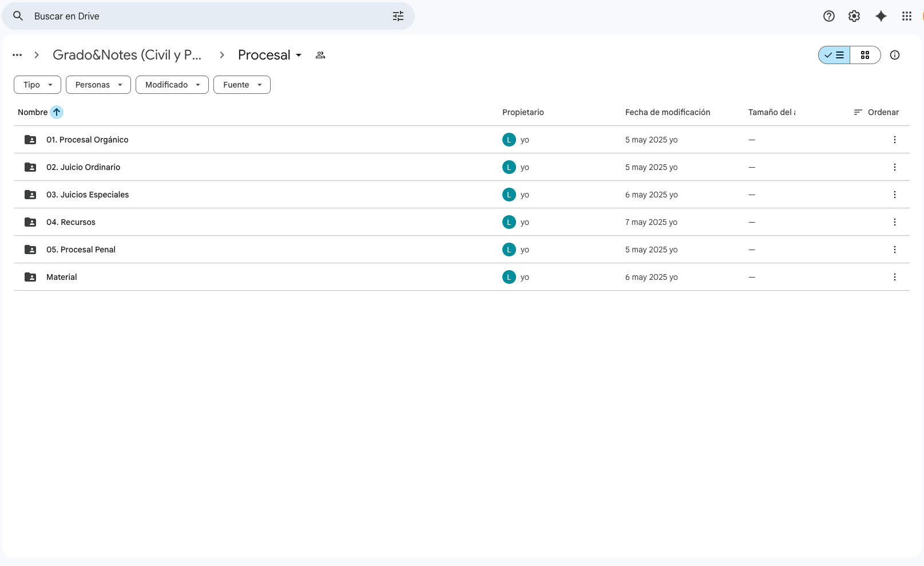924x566 pixels.
Task: Switch to grid layout view
Action: coord(865,55)
